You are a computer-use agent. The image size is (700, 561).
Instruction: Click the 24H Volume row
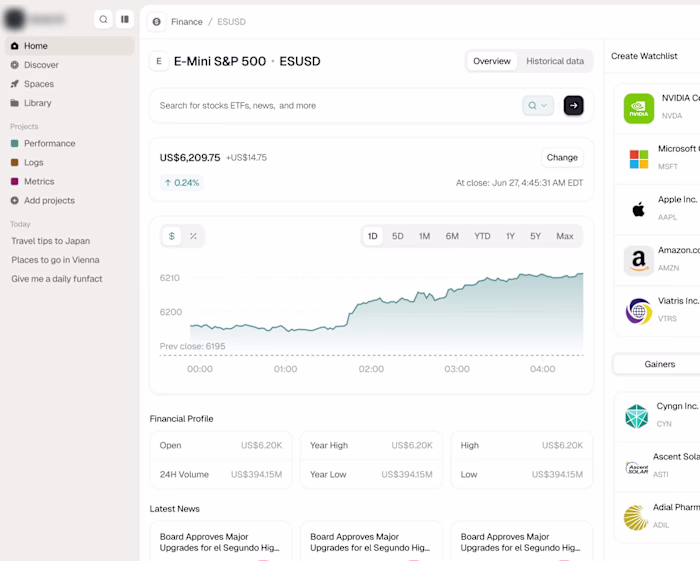click(221, 474)
